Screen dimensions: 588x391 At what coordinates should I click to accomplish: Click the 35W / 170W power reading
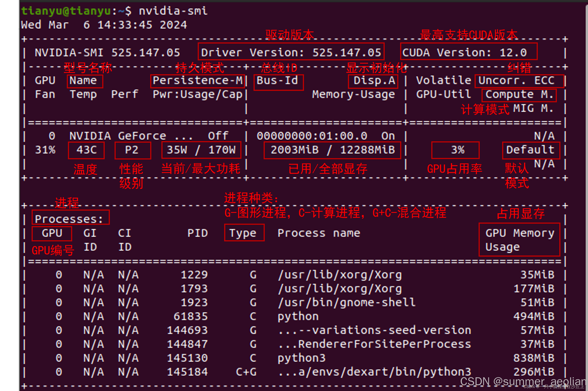coord(201,150)
